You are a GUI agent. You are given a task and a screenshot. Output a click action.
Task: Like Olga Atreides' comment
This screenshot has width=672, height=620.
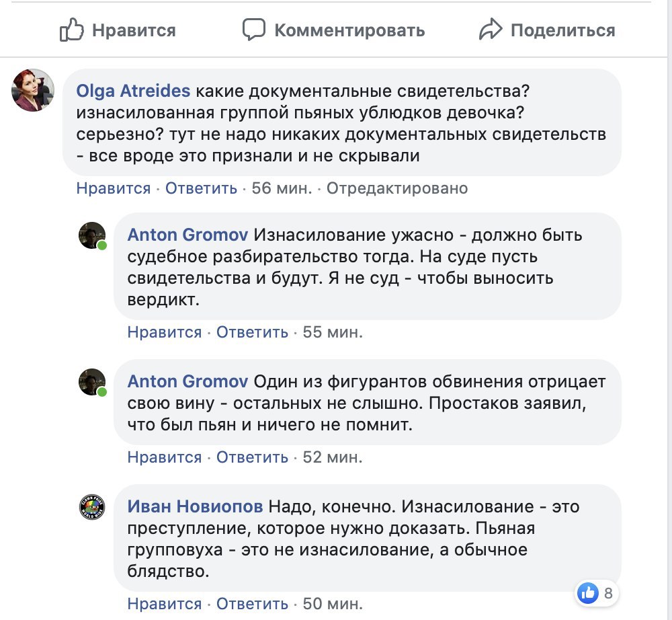point(114,188)
